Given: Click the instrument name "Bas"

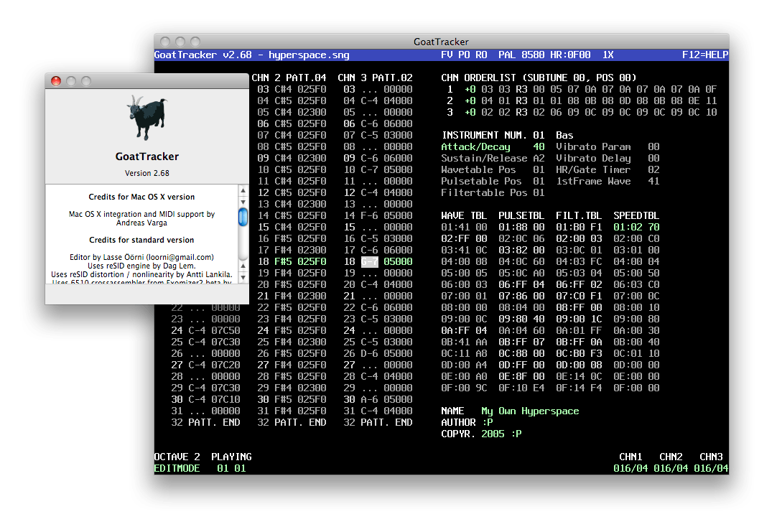Looking at the screenshot, I should (x=564, y=135).
